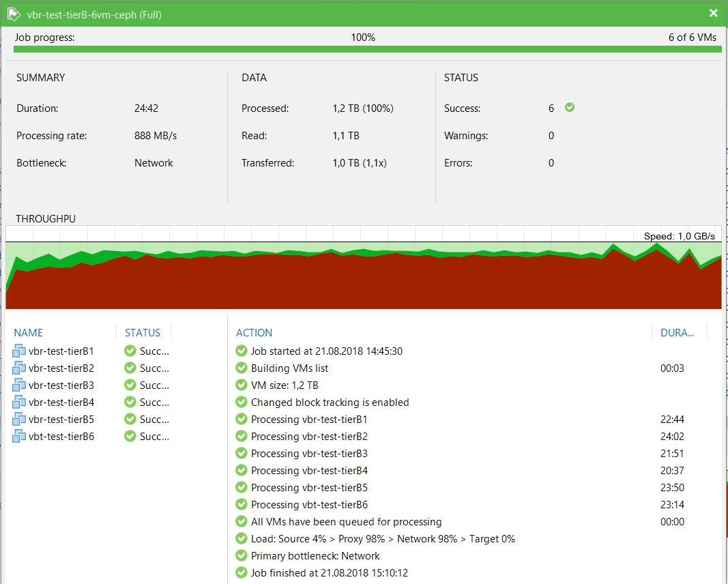This screenshot has width=728, height=584.
Task: Click the VM icon beside vbr-test-tierB4
Action: pyautogui.click(x=19, y=403)
